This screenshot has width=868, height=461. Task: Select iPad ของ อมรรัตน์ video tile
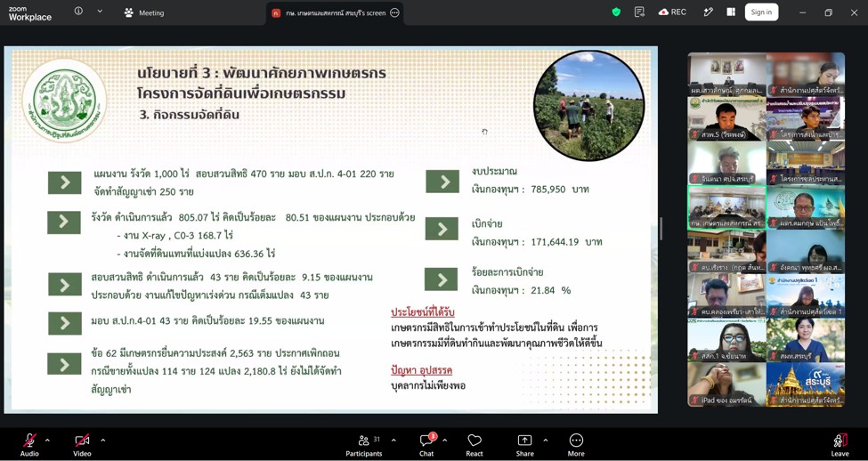[726, 384]
